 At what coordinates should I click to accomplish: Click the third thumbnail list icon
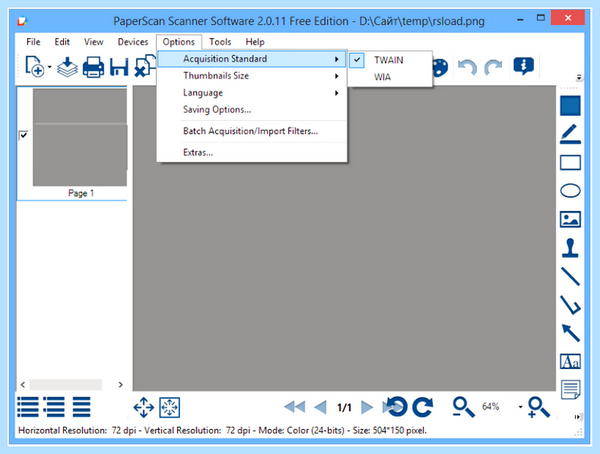point(82,407)
